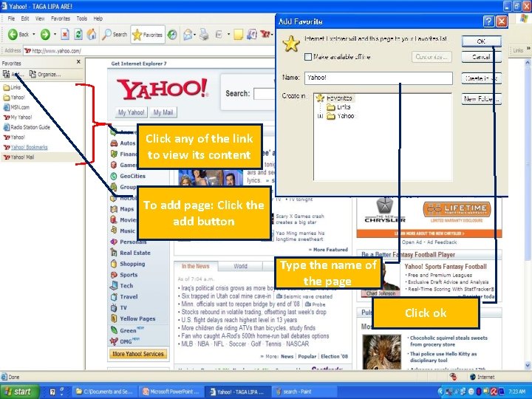Viewport: 532px width, 399px height.
Task: Switch to Microsoft PowerPoint taskbar item
Action: pyautogui.click(x=171, y=392)
